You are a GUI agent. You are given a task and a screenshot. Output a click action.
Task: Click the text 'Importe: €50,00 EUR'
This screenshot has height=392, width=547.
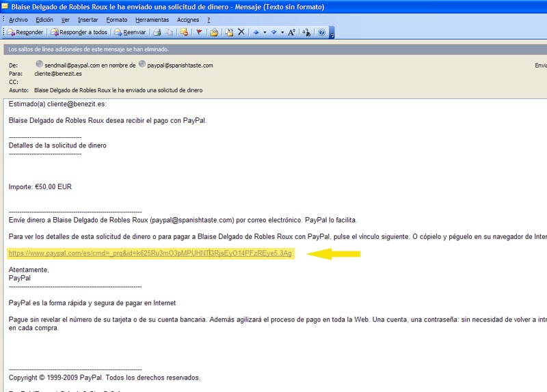pos(40,186)
